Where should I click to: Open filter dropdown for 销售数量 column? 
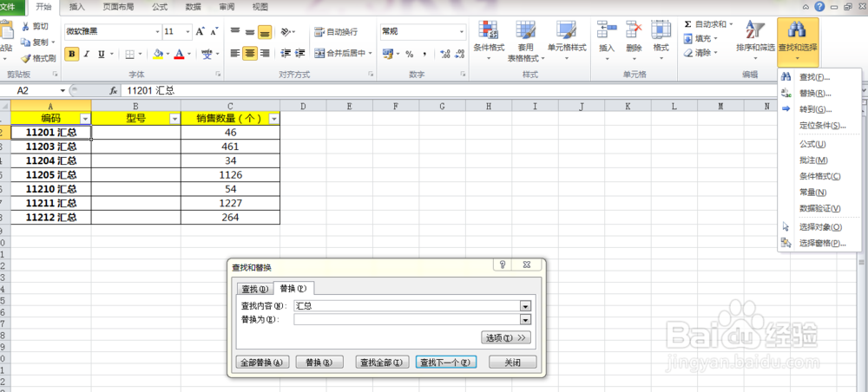(273, 119)
